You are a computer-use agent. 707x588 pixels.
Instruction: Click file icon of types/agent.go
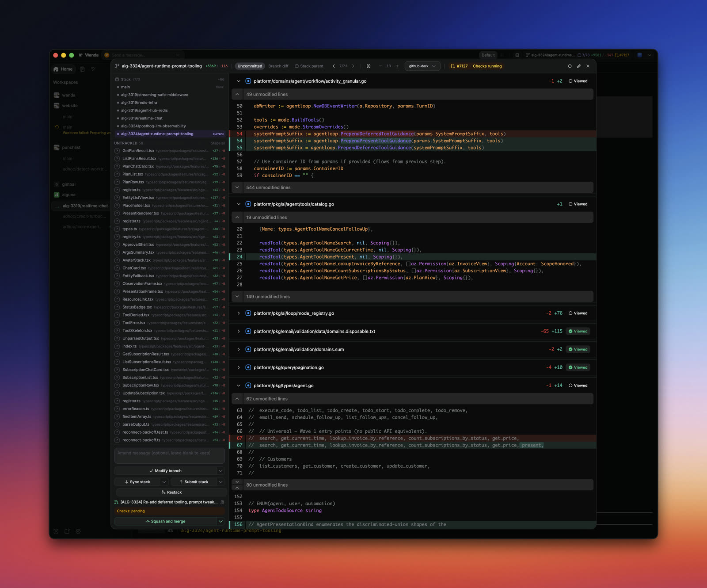(248, 386)
